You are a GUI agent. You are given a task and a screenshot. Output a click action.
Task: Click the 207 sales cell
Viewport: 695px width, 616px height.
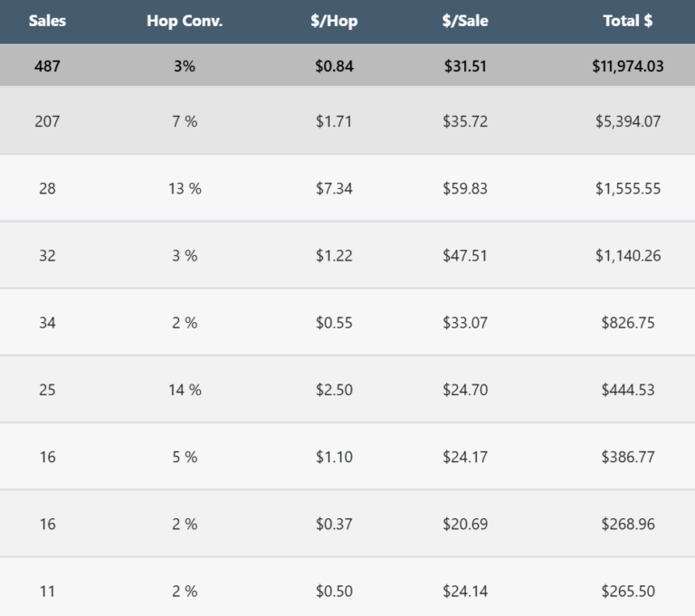click(x=47, y=121)
